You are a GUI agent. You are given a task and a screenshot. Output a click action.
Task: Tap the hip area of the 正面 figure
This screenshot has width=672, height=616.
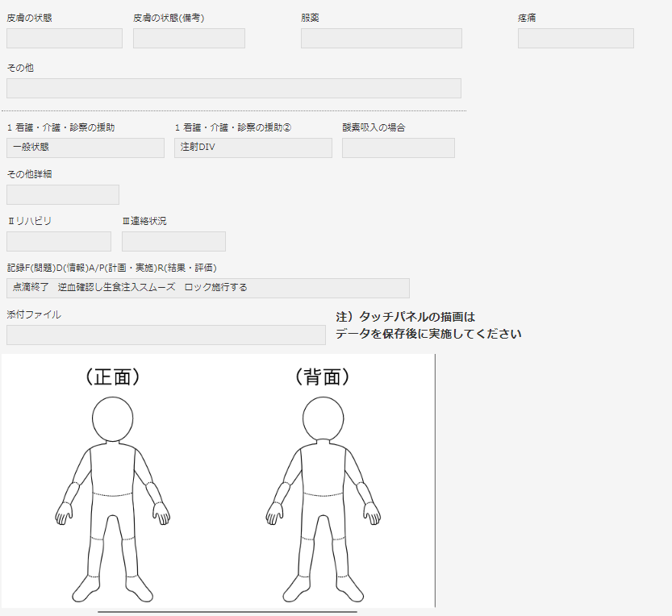[x=112, y=508]
